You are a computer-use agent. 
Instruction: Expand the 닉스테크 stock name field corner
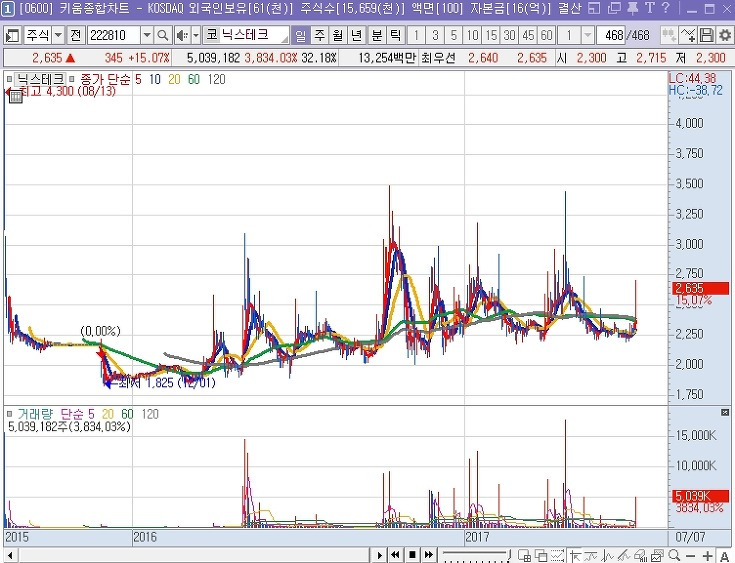pos(285,39)
